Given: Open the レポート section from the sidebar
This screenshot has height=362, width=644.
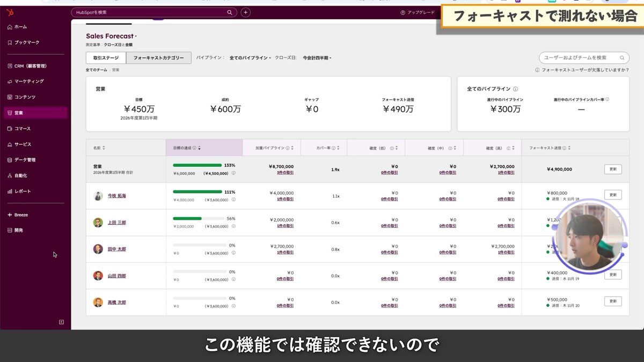Looking at the screenshot, I should (x=23, y=191).
